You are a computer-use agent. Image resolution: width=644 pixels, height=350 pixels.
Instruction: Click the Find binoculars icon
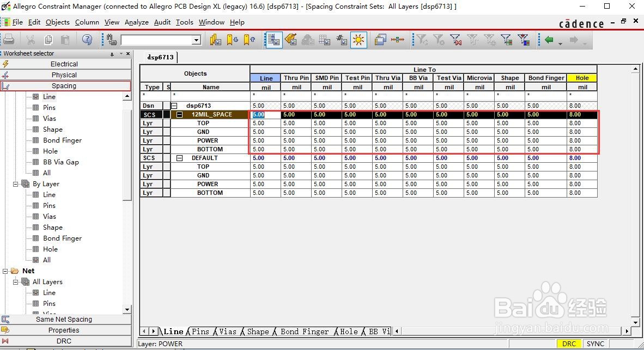[x=111, y=39]
